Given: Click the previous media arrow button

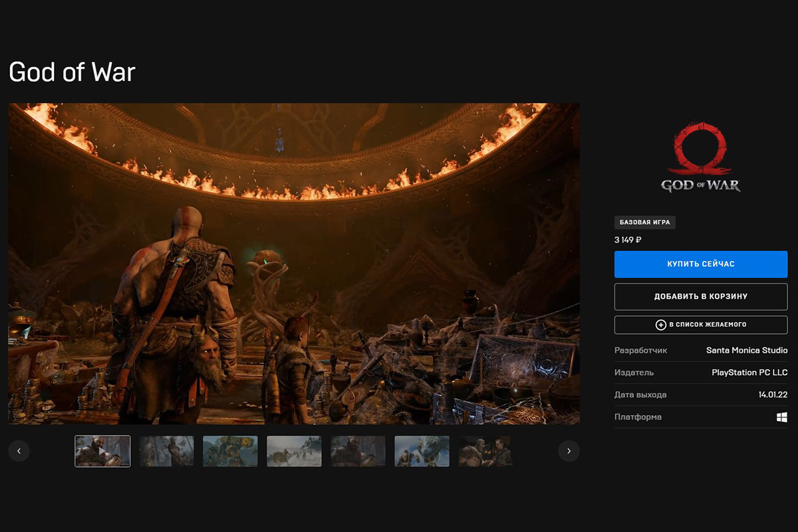Looking at the screenshot, I should pos(19,451).
